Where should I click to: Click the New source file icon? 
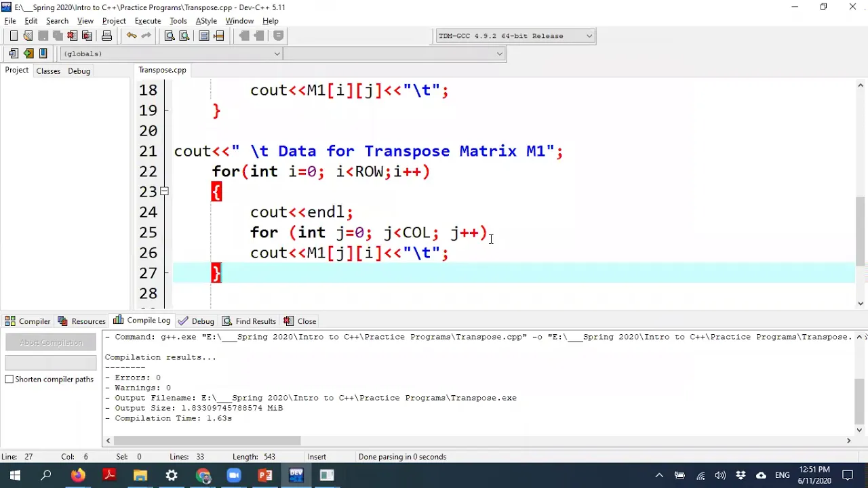click(x=14, y=36)
